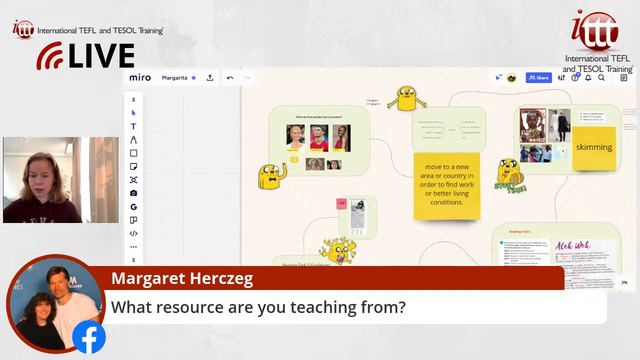This screenshot has width=640, height=360.
Task: Click the export board upload icon
Action: click(210, 78)
